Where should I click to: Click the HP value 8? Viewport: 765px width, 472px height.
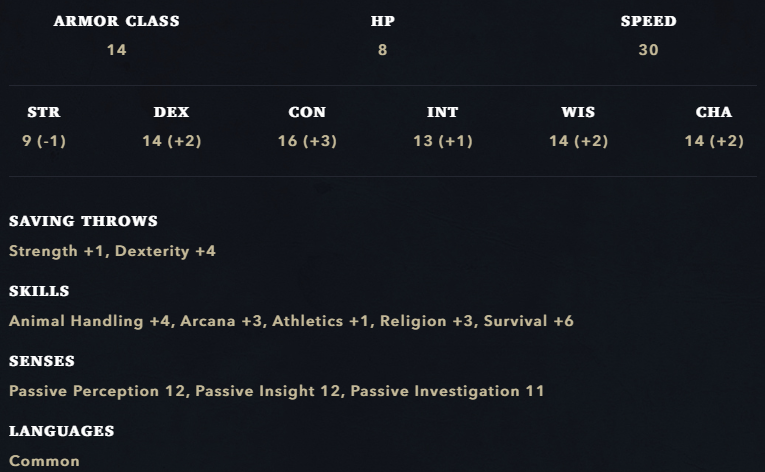point(382,50)
